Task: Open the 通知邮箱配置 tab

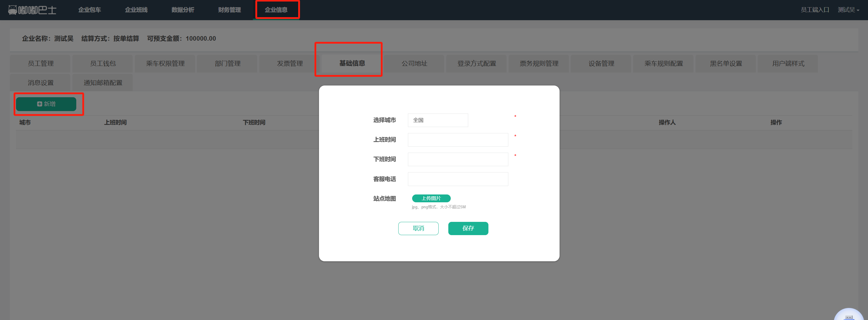Action: click(103, 82)
